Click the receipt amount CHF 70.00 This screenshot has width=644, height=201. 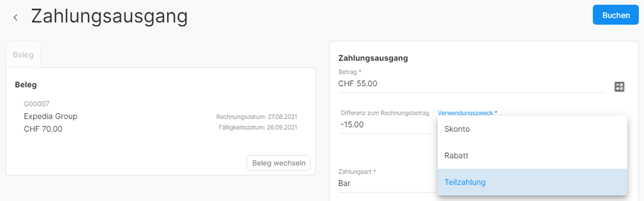(43, 129)
